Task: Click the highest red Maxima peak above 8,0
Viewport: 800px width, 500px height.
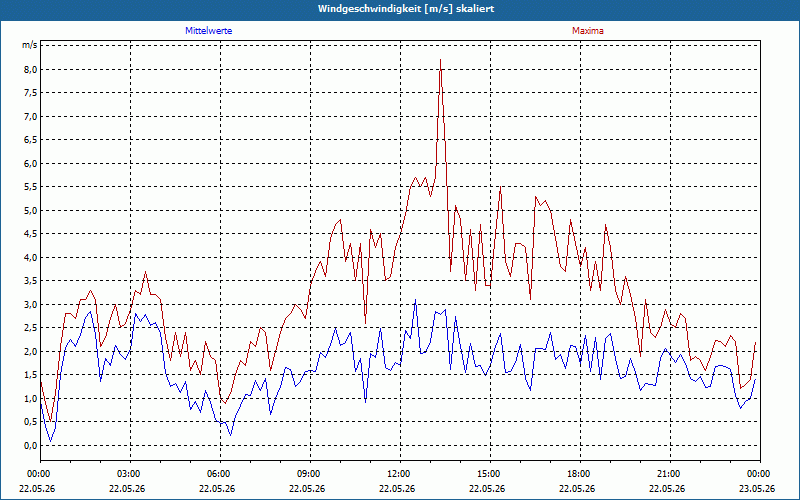Action: click(x=440, y=60)
